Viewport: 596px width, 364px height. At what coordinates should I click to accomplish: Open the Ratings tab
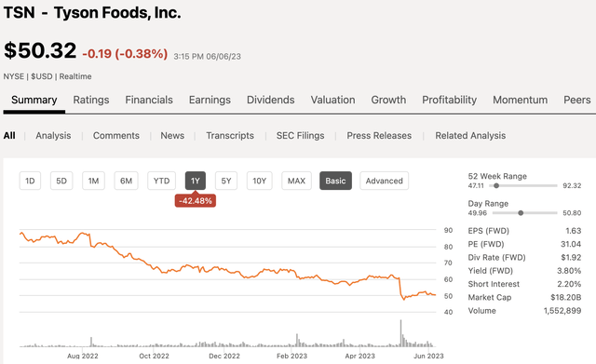tap(91, 100)
